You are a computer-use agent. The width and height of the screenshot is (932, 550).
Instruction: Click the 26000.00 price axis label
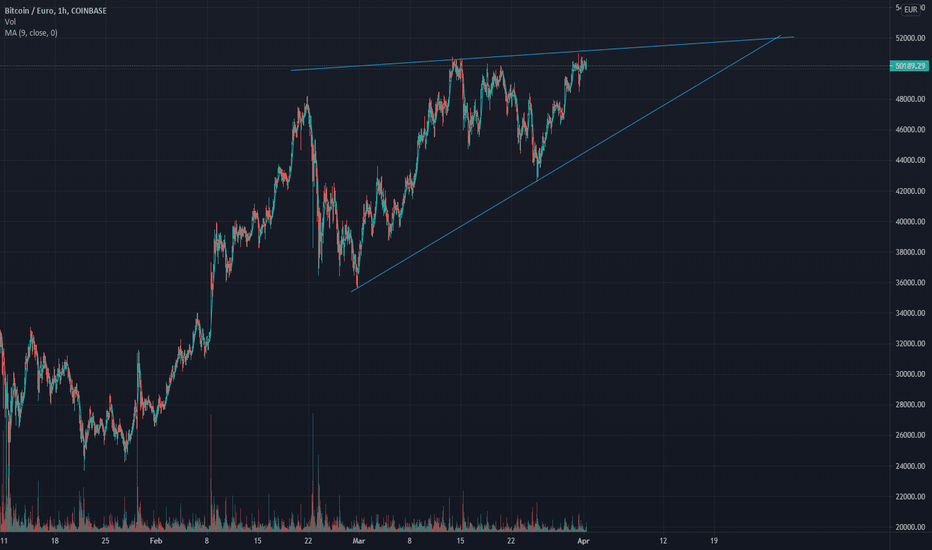pyautogui.click(x=910, y=435)
